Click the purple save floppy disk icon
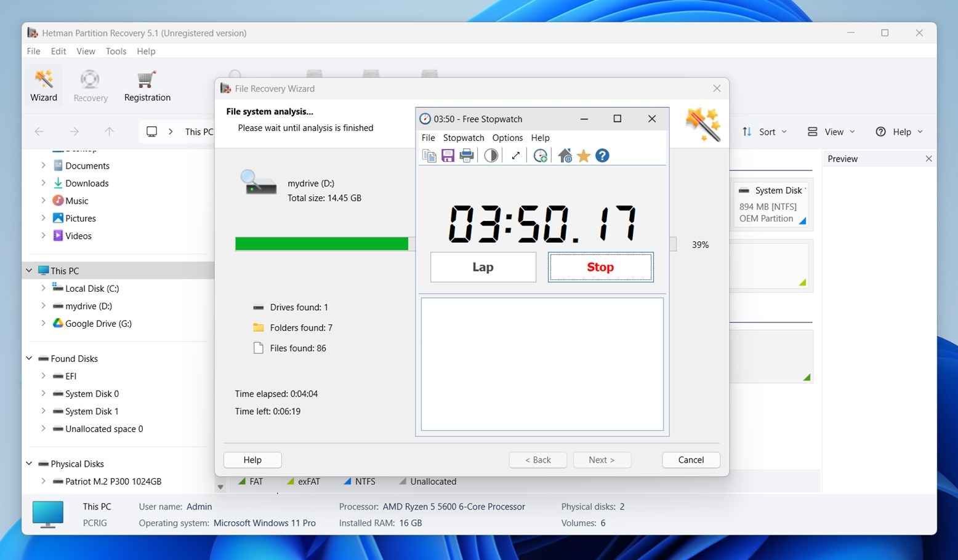The width and height of the screenshot is (958, 560). pyautogui.click(x=448, y=156)
